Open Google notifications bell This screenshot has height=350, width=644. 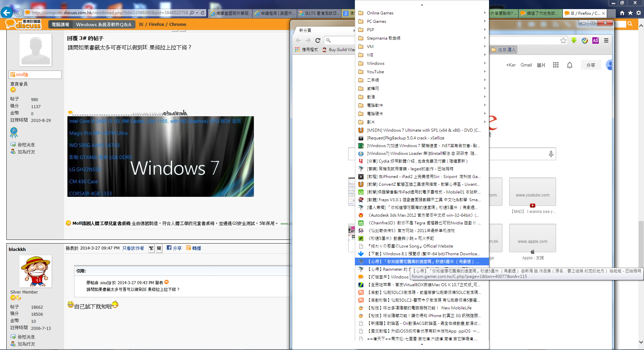point(570,65)
